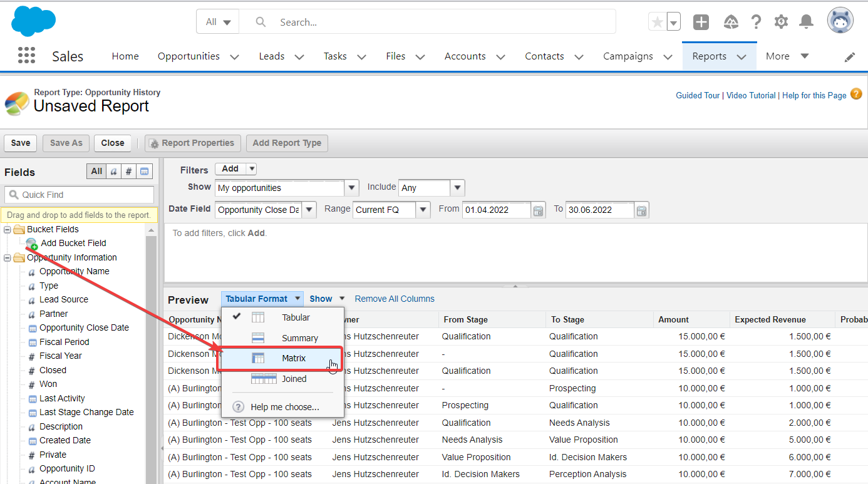Collapse the Opportunity Information folder

click(6, 257)
